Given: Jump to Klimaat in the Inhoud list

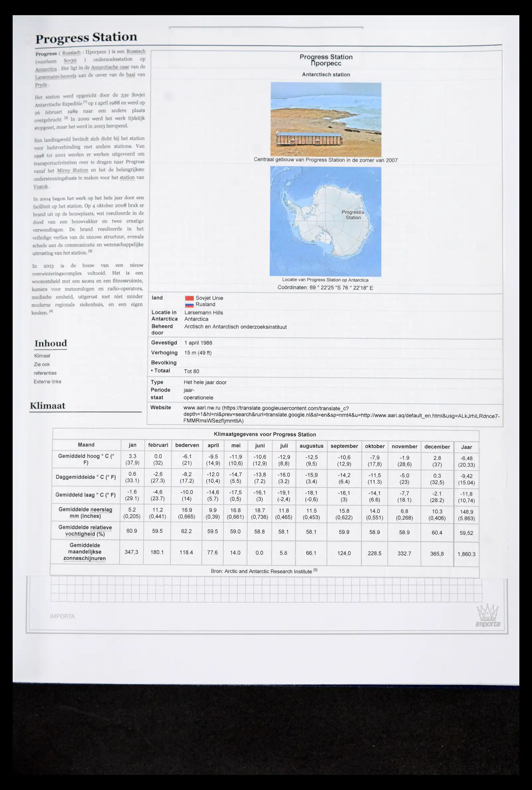Looking at the screenshot, I should 42,356.
